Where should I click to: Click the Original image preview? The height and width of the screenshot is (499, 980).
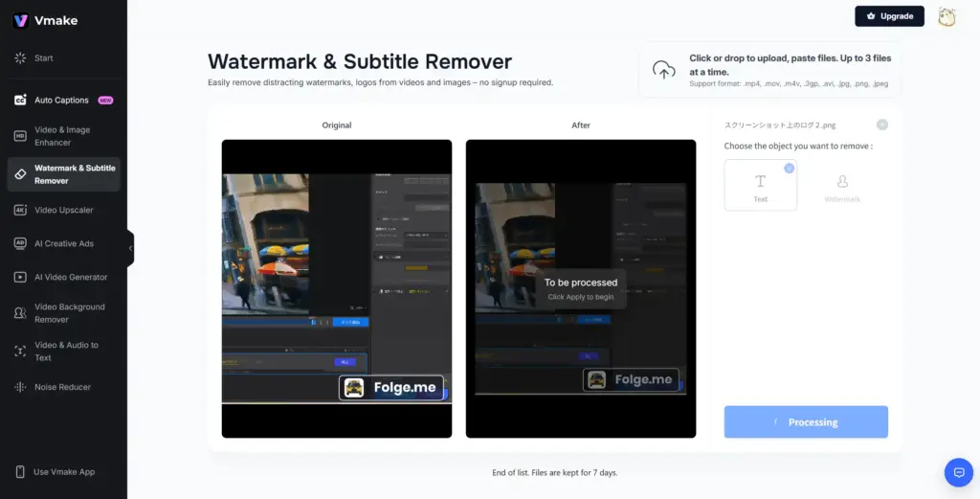(337, 288)
